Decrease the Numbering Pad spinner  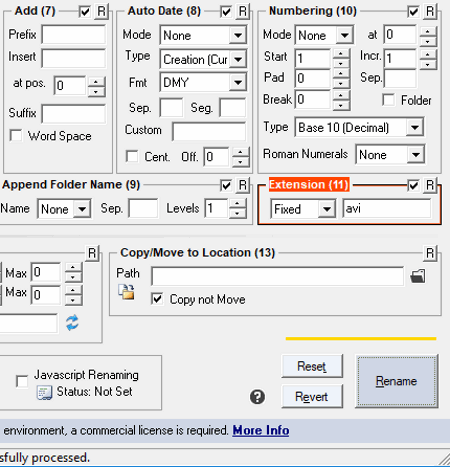(341, 84)
